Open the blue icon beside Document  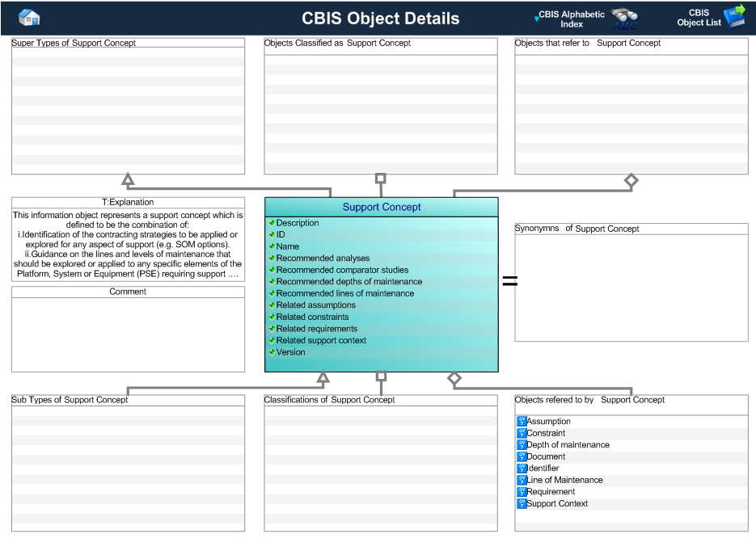tap(522, 456)
